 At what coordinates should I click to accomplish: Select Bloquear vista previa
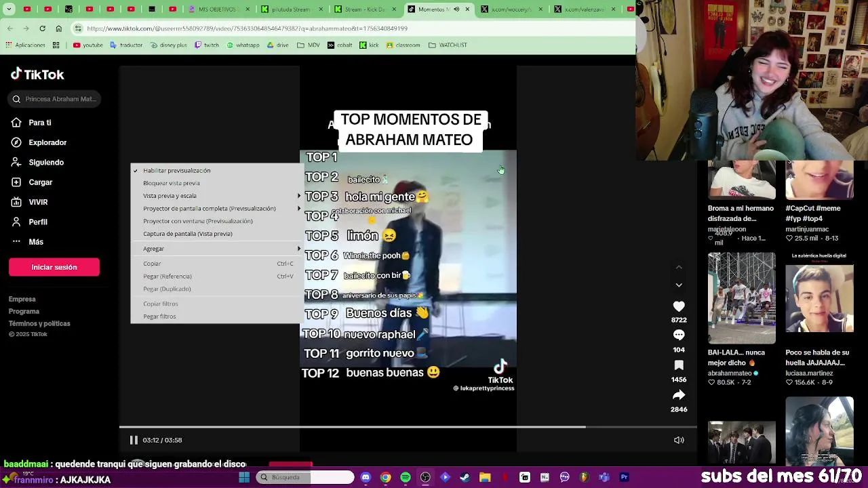point(216,183)
